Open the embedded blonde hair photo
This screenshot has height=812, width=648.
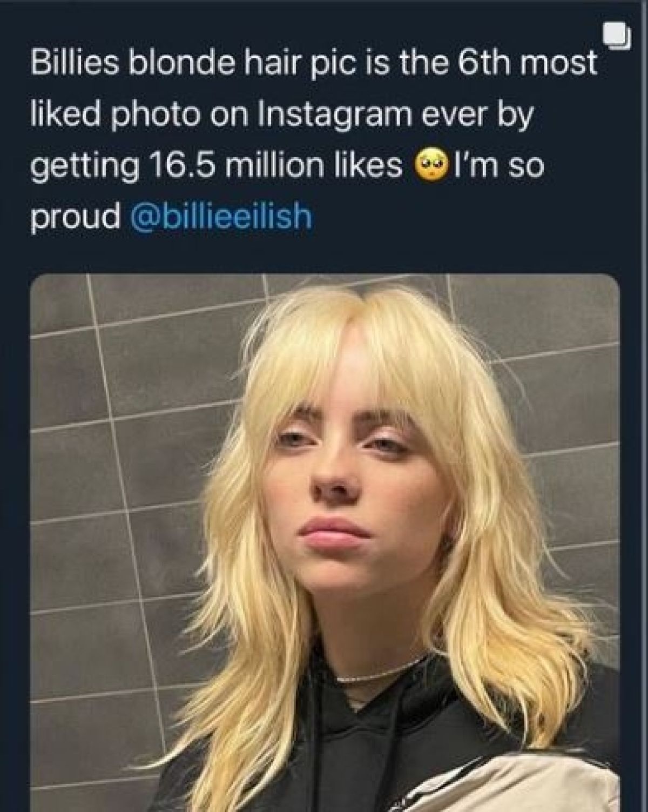click(324, 540)
